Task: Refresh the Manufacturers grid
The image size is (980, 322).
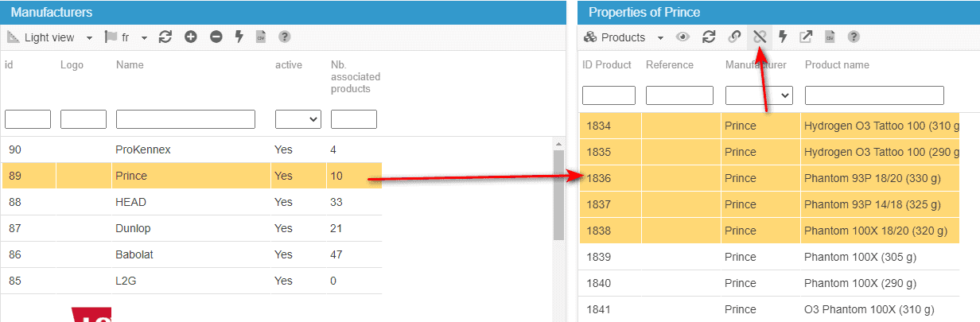Action: [x=165, y=37]
